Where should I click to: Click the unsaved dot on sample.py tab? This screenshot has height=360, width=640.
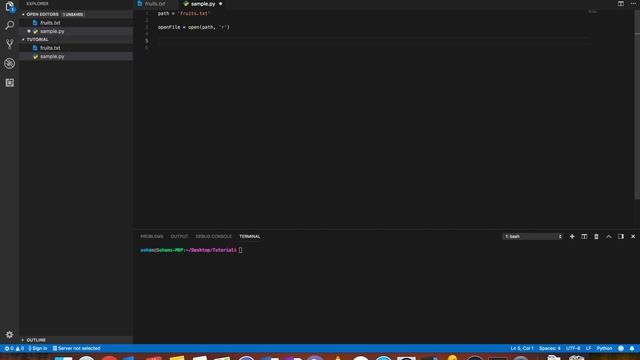coord(220,4)
